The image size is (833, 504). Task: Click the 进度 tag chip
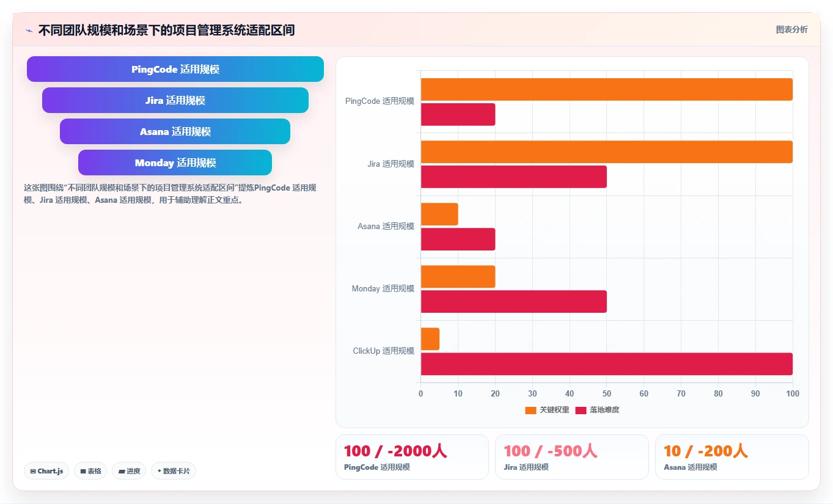129,471
